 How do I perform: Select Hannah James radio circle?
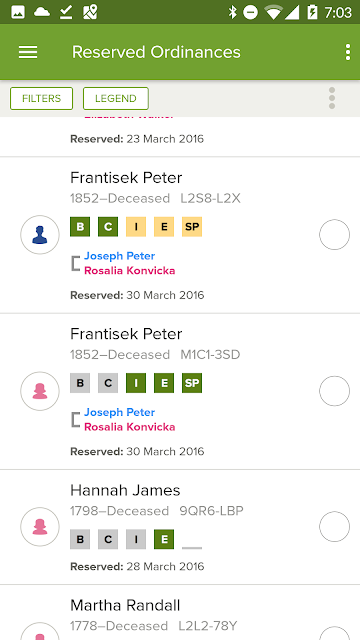point(334,527)
